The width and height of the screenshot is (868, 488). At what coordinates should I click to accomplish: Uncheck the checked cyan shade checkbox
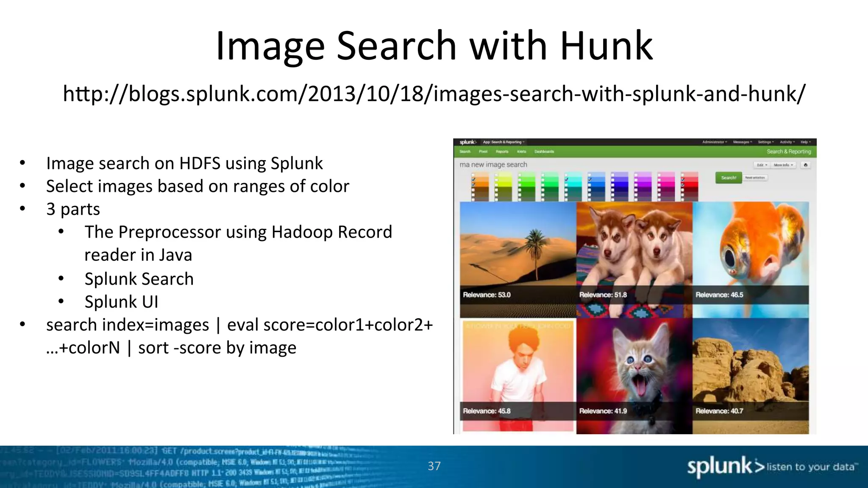(x=566, y=180)
